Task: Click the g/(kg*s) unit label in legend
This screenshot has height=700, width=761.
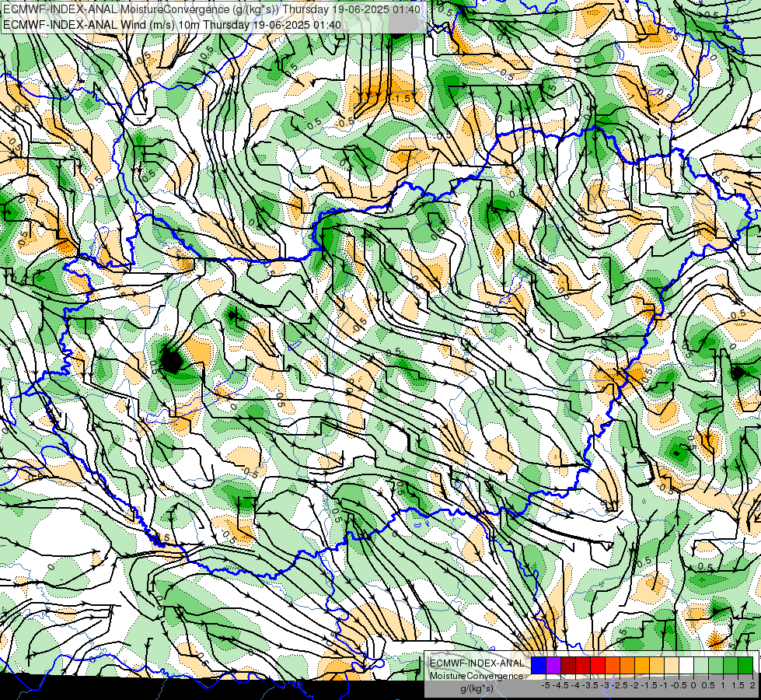Action: (x=476, y=688)
